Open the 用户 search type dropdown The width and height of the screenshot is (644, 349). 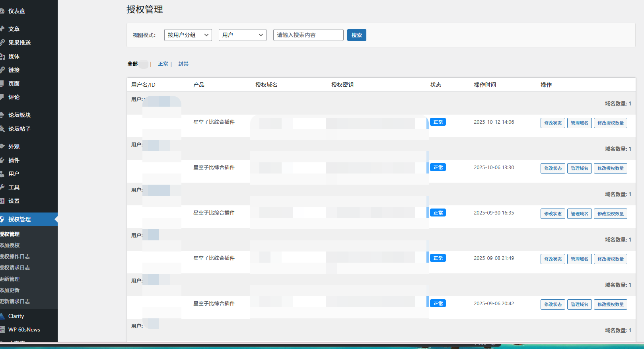pos(242,35)
